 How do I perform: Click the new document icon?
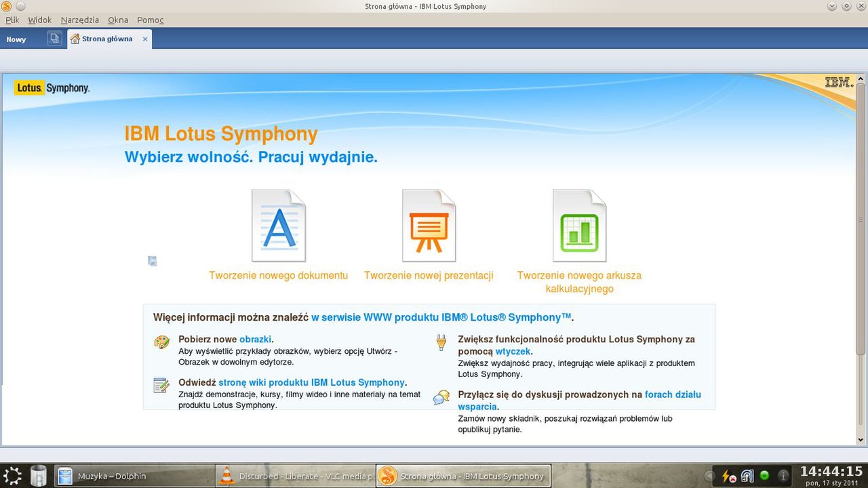(x=279, y=226)
